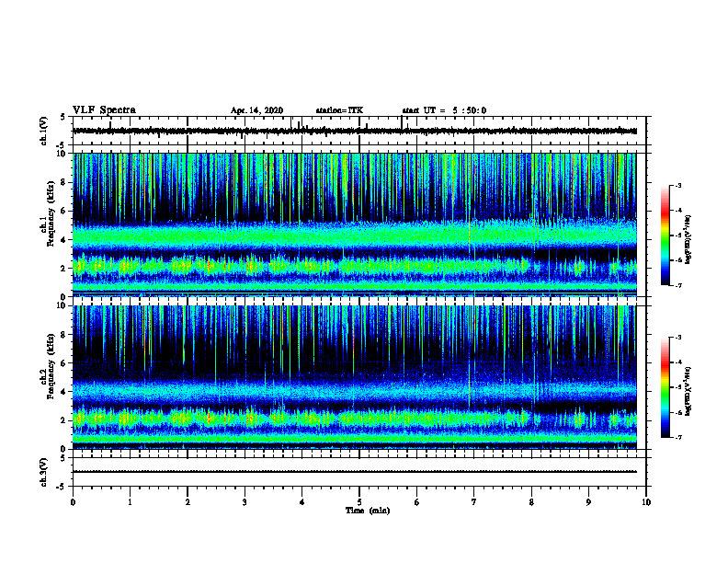Click time axis tick label "5"
The width and height of the screenshot is (728, 563).
tap(359, 502)
